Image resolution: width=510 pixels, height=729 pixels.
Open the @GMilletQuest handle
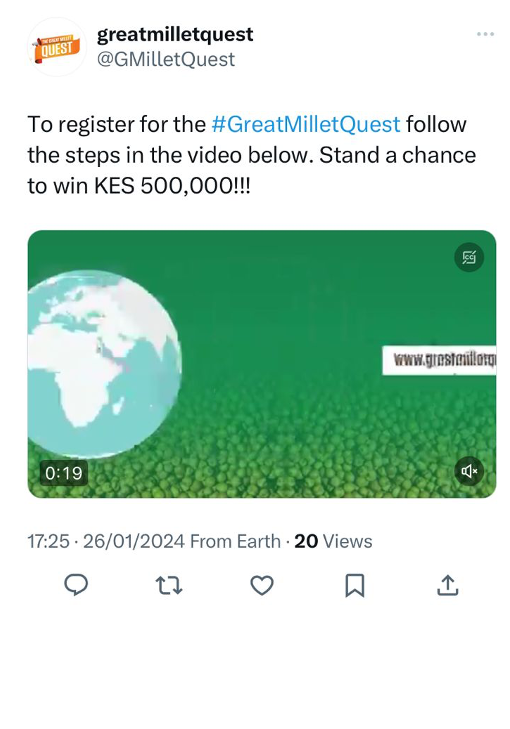point(166,60)
